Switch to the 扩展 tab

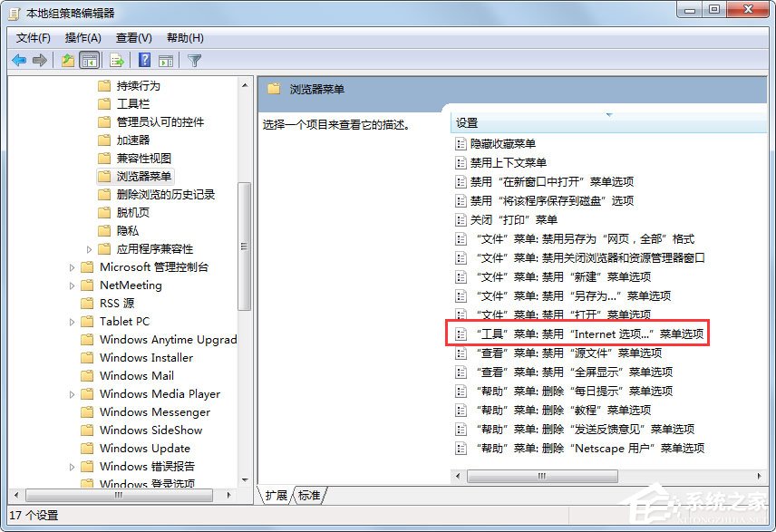click(277, 495)
